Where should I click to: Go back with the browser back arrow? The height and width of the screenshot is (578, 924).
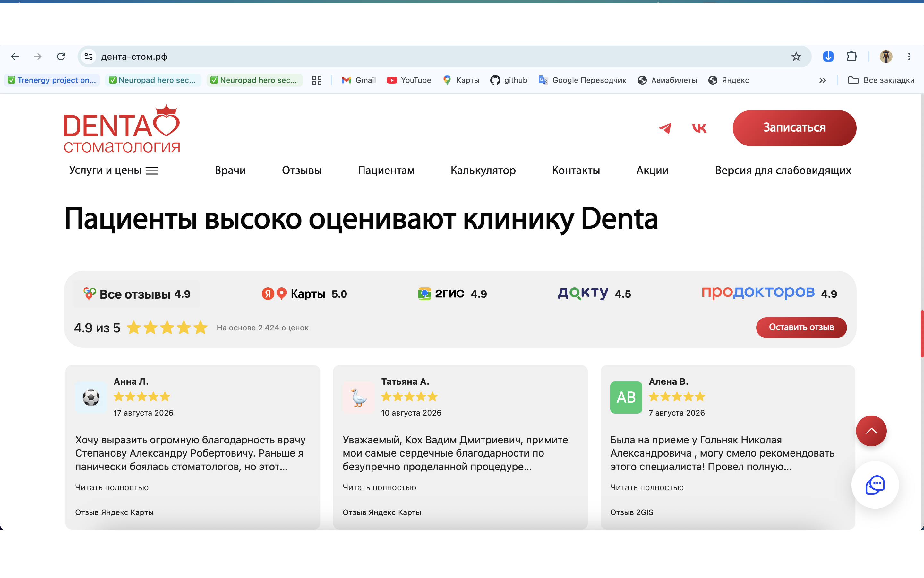pyautogui.click(x=15, y=57)
